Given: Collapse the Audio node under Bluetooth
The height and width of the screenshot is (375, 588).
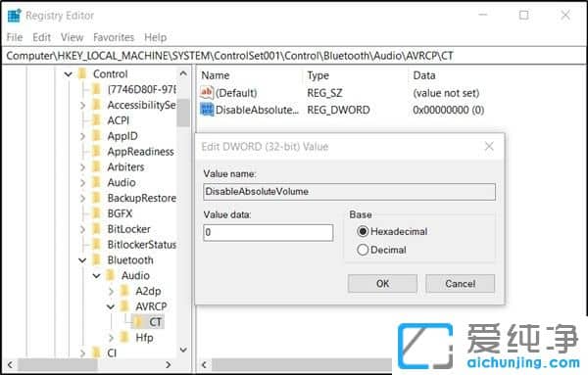Looking at the screenshot, I should pyautogui.click(x=97, y=276).
